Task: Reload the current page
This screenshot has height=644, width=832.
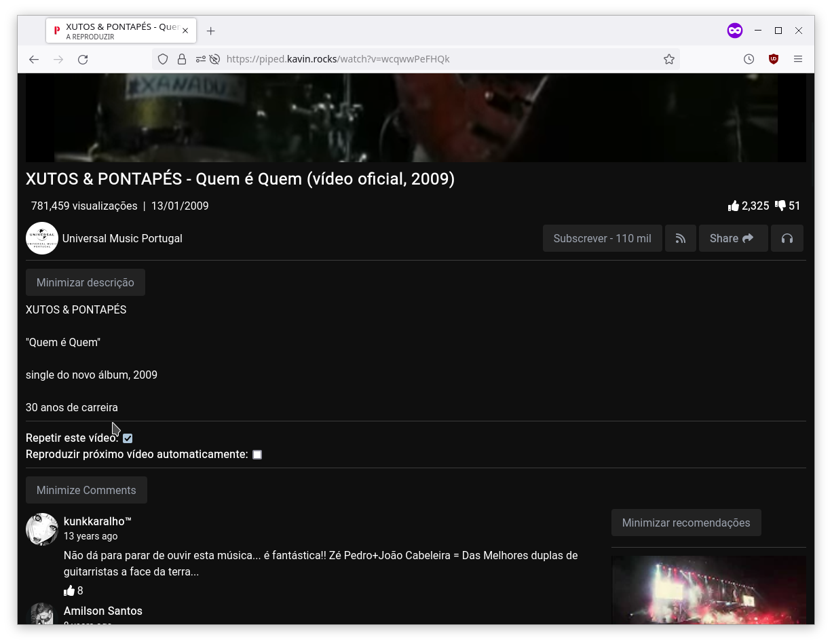Action: [83, 60]
